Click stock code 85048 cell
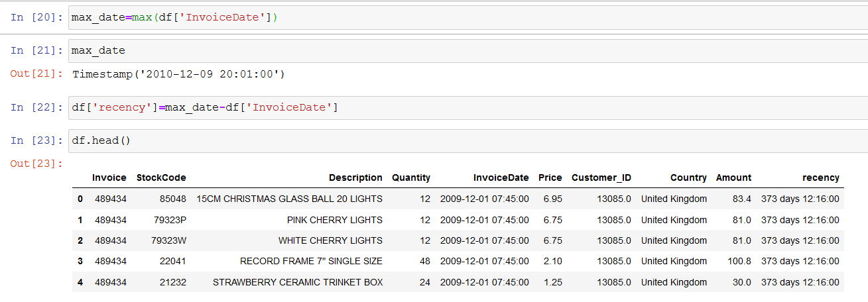Image resolution: width=868 pixels, height=302 pixels. [x=173, y=199]
